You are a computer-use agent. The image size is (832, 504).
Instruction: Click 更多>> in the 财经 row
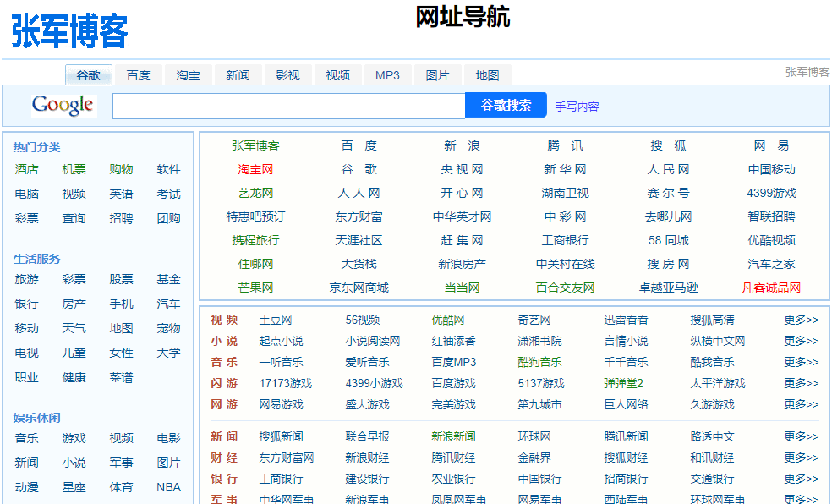(802, 457)
